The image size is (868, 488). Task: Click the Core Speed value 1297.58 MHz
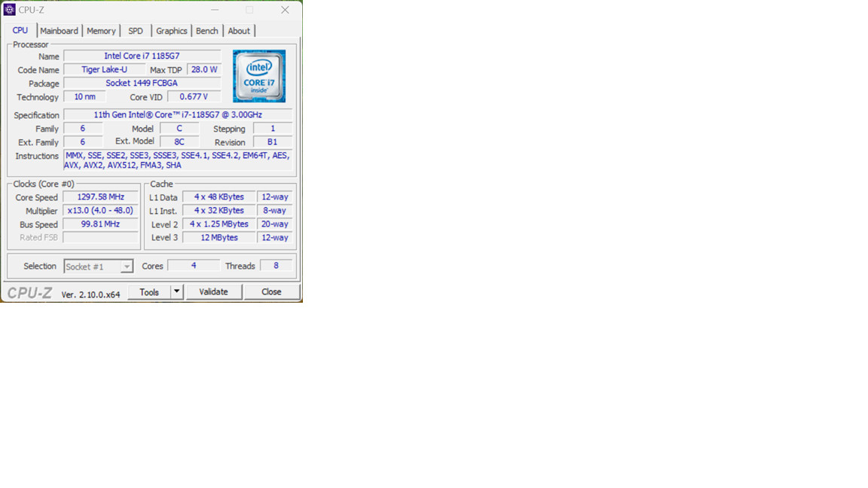[101, 197]
